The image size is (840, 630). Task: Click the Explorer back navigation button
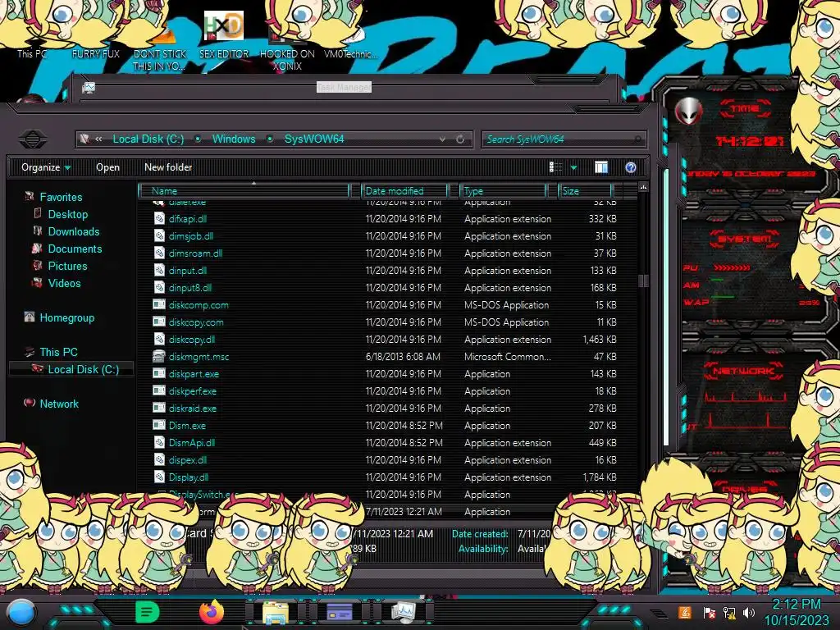(x=33, y=139)
